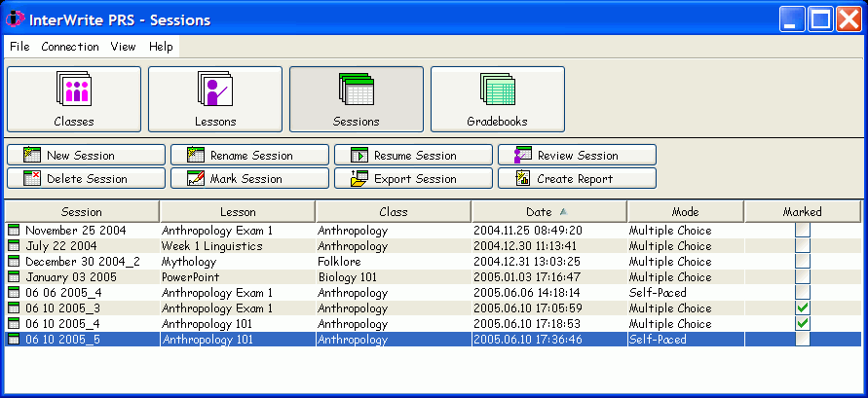Toggle Marked checkbox for July 22 2004

tap(803, 245)
